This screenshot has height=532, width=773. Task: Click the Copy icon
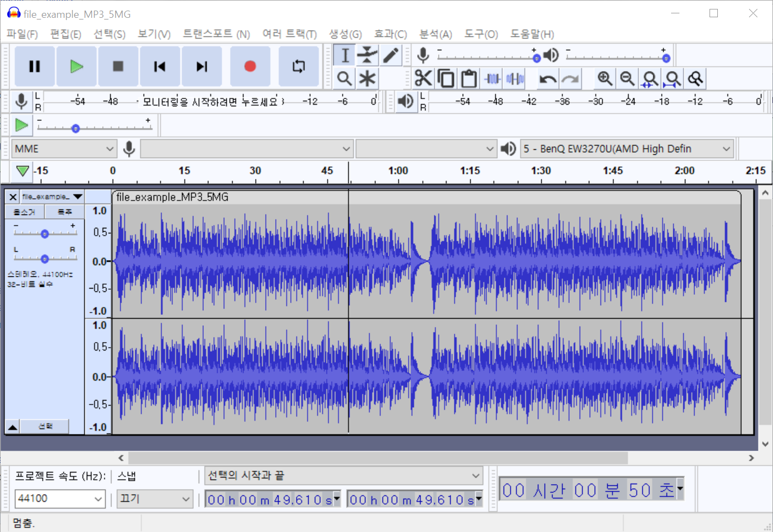tap(446, 79)
